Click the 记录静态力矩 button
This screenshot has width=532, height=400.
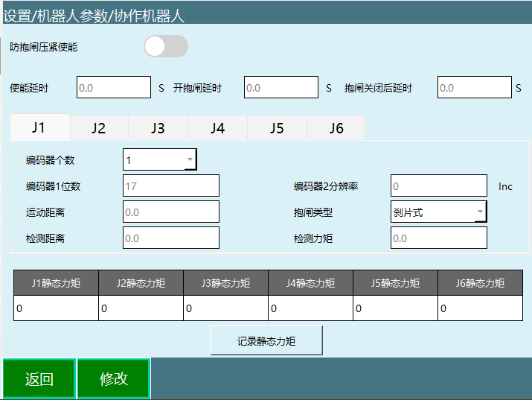266,341
